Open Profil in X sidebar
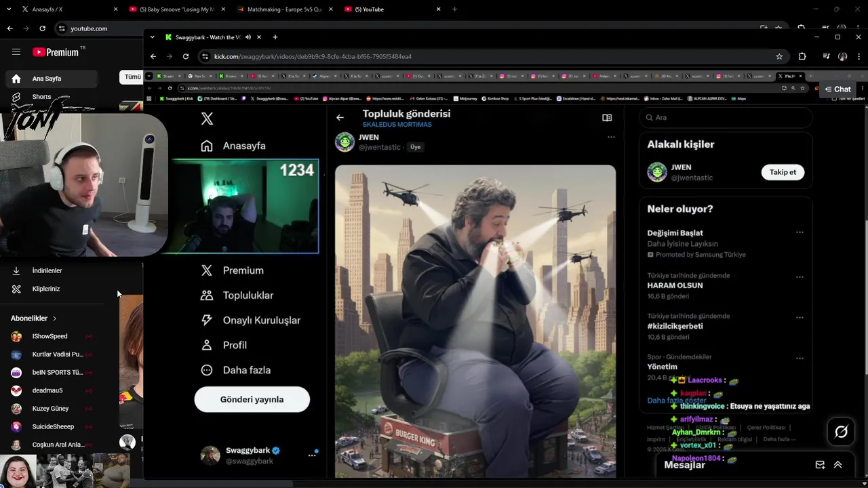This screenshot has height=488, width=868. coord(224,345)
